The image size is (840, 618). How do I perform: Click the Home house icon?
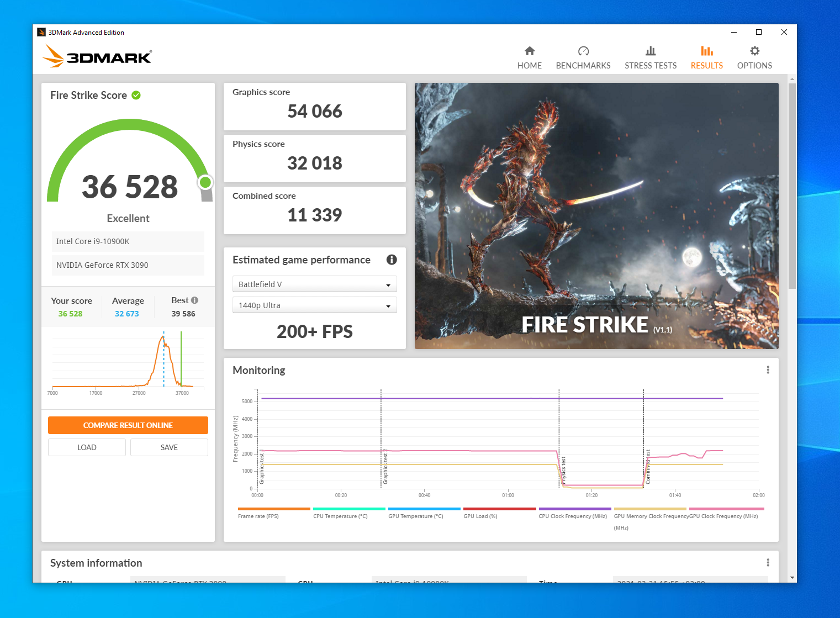click(530, 51)
